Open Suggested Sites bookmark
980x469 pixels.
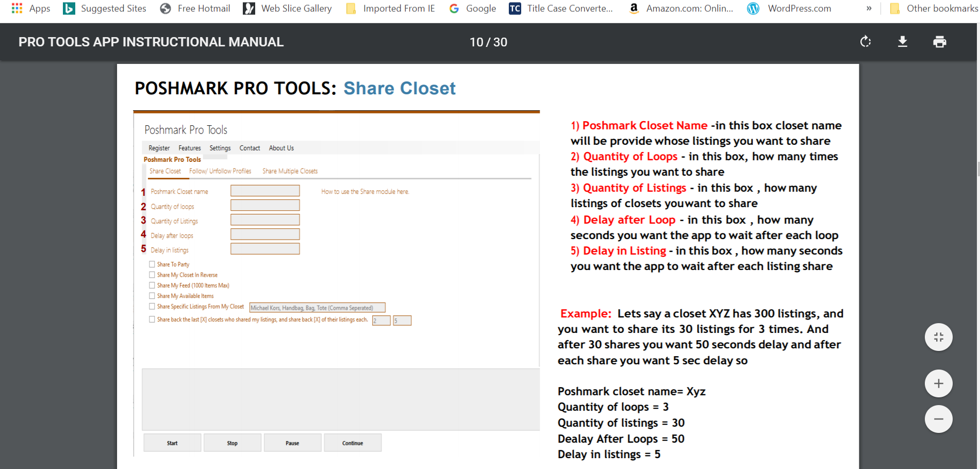105,8
